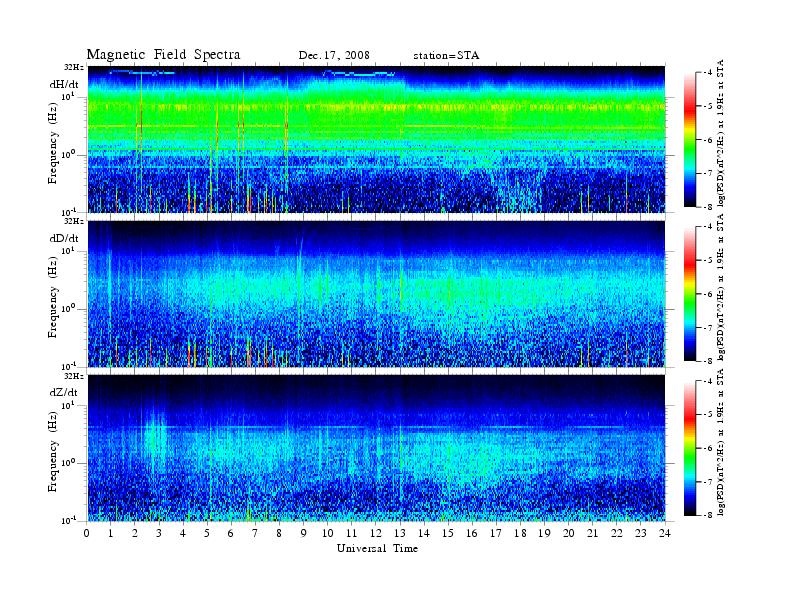Viewport: 792px width, 612px height.
Task: Open the dZ/dt spectrogram panel
Action: click(x=376, y=448)
